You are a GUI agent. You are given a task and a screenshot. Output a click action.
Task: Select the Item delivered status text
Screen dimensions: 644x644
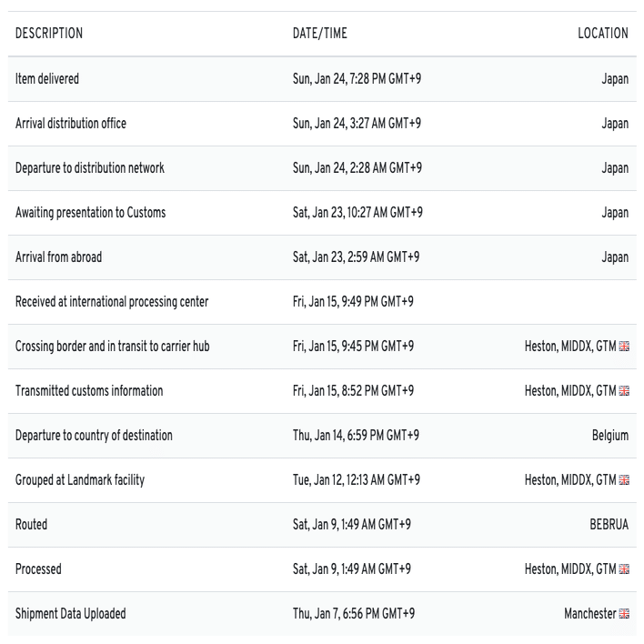coord(47,79)
